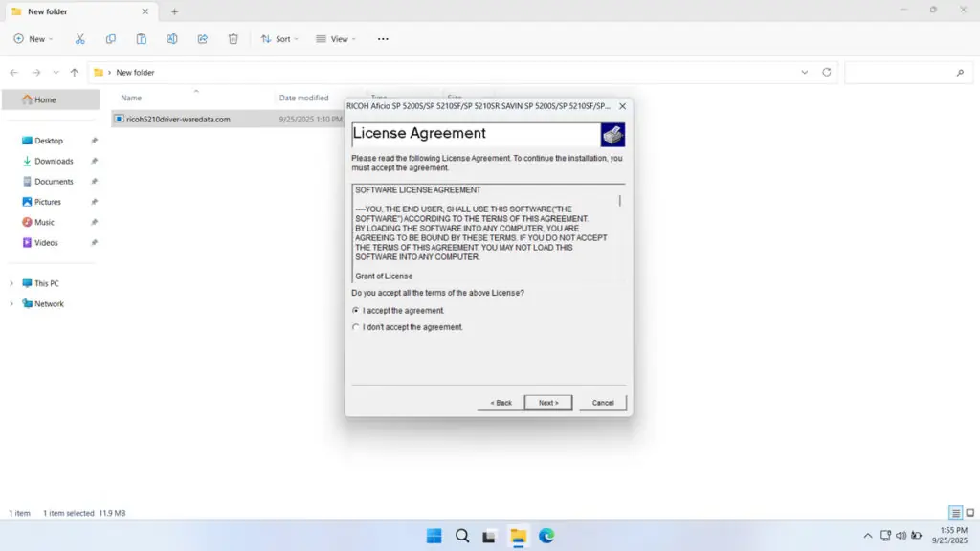Click the New folder breadcrumb chevron
Image resolution: width=980 pixels, height=551 pixels.
[109, 73]
